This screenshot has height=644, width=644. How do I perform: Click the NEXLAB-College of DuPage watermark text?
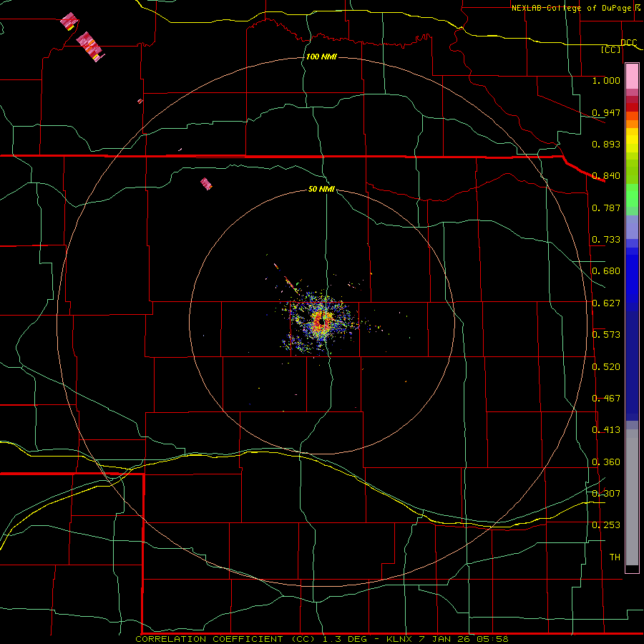pos(575,8)
